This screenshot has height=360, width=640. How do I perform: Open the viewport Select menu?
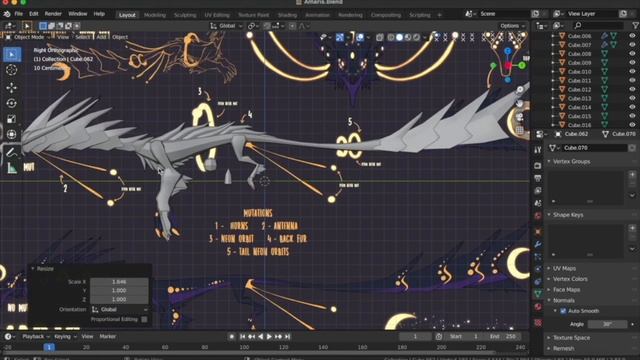(x=82, y=37)
